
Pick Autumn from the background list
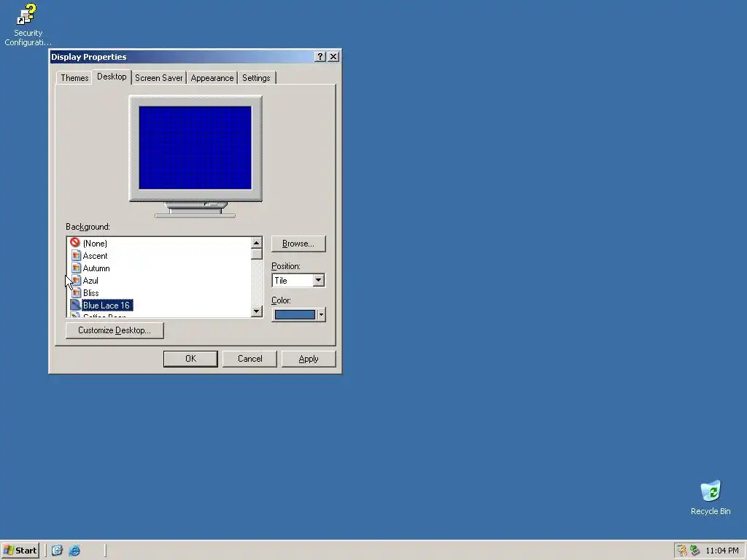click(x=96, y=268)
